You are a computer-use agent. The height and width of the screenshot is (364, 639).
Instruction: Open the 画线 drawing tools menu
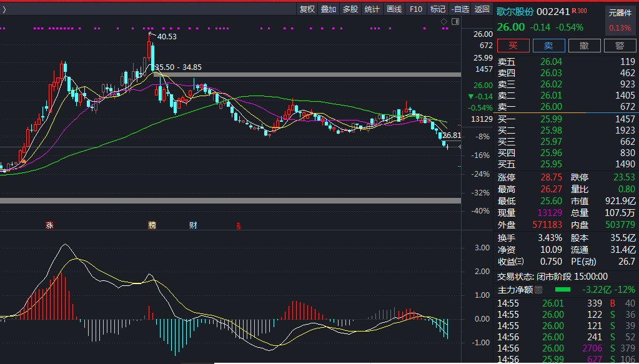pos(394,9)
